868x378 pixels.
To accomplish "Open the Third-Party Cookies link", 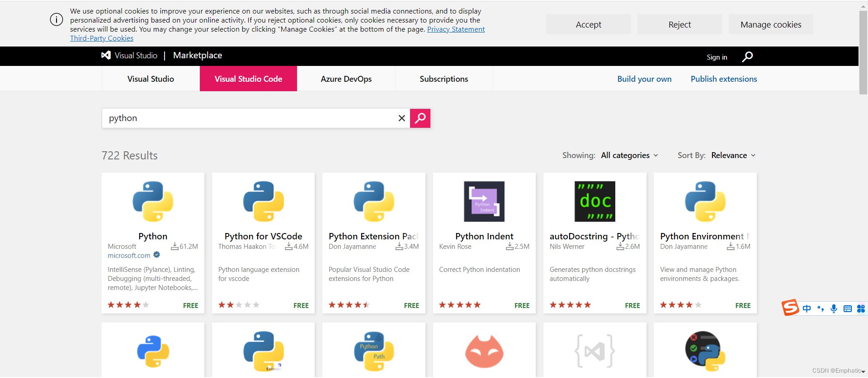I will click(102, 38).
